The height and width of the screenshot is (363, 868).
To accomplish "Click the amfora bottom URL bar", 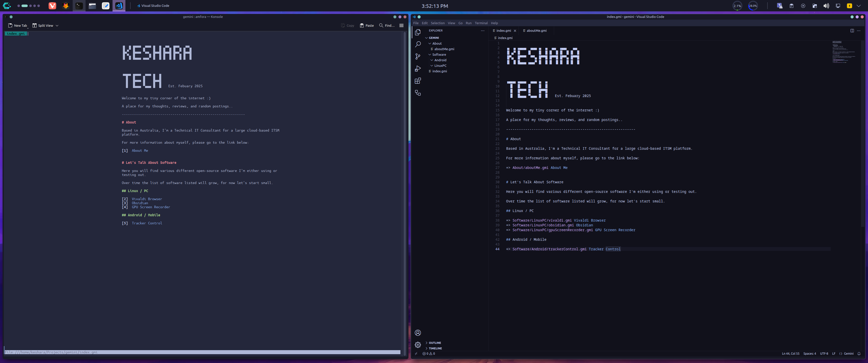I will (x=202, y=352).
